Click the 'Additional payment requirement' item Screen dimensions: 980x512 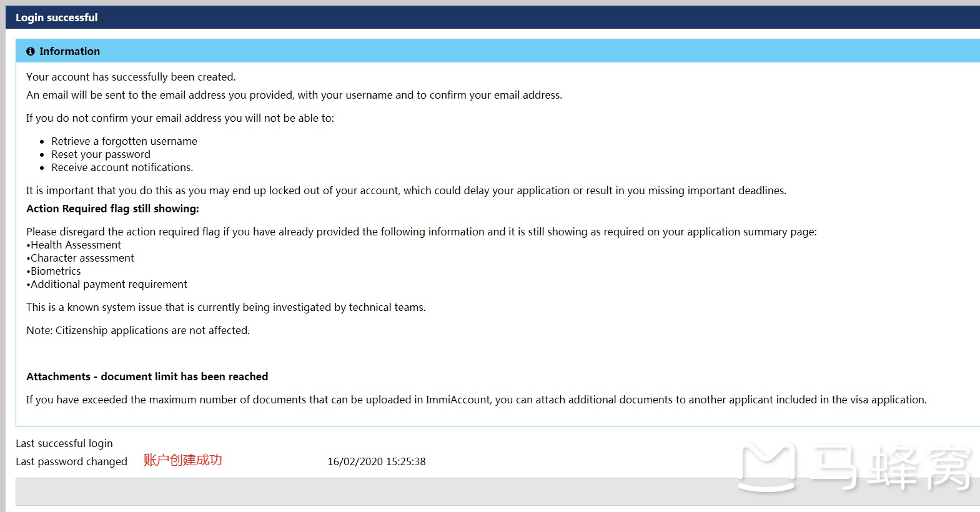coord(107,284)
